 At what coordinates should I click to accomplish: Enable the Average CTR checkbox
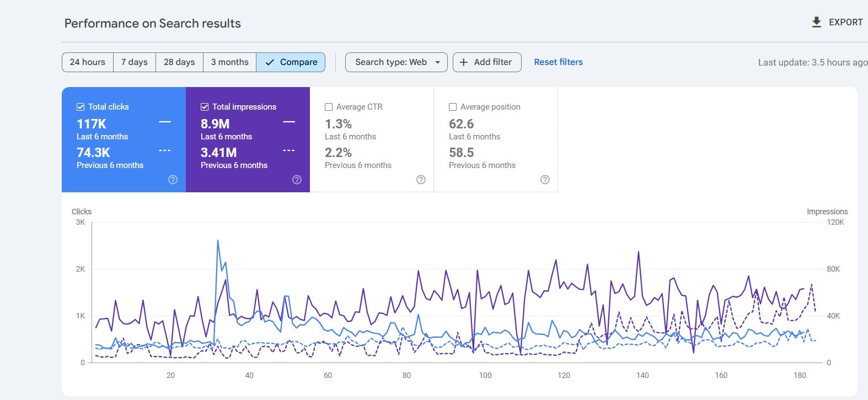point(329,107)
